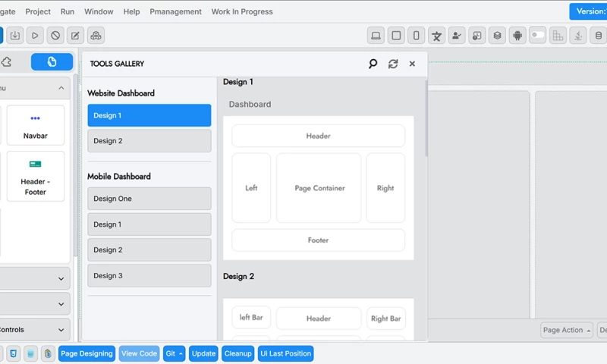Select Design One under Mobile Dashboard
607x364 pixels.
click(x=149, y=199)
